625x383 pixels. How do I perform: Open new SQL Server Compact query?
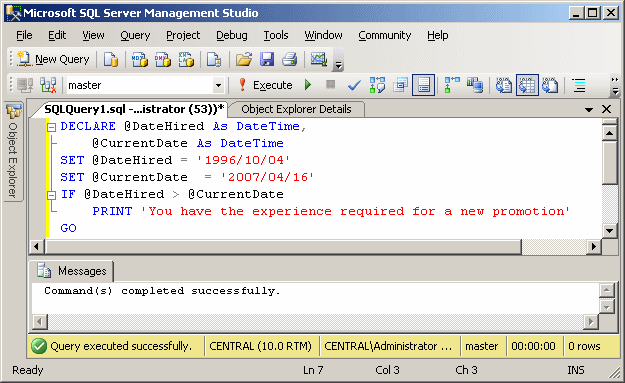214,60
